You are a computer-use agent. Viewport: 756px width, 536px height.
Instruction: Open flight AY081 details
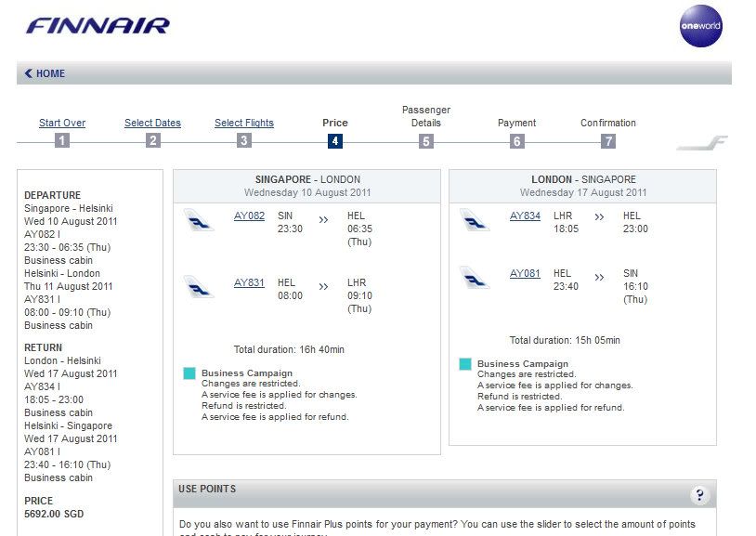tap(525, 273)
